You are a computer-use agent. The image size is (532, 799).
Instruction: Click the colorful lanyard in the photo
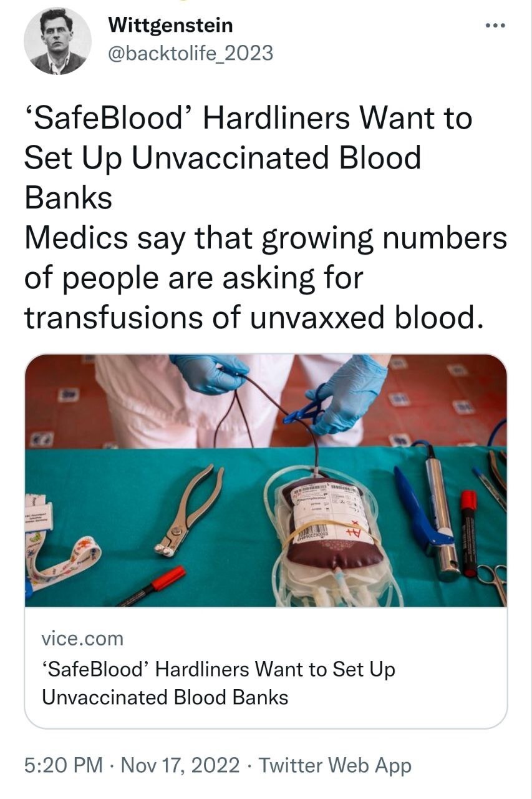point(62,565)
